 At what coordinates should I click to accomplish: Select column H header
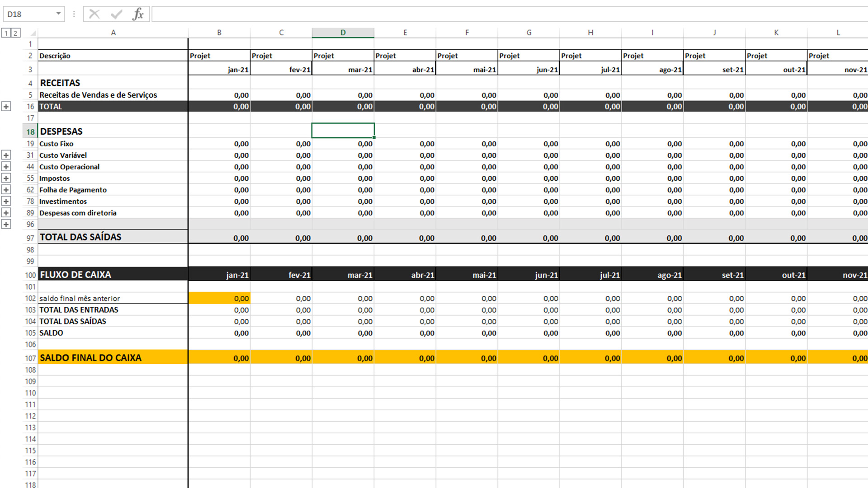tap(590, 33)
